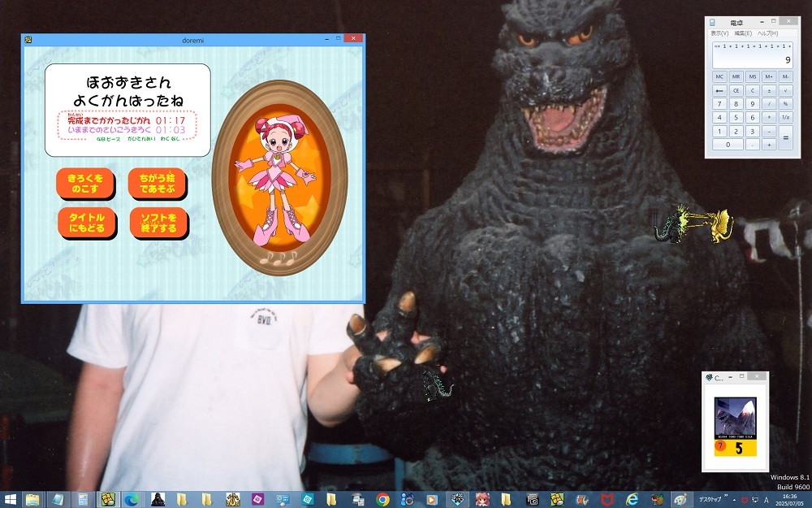Click the ちがう絵であそぶ button
812x508 pixels.
point(157,183)
